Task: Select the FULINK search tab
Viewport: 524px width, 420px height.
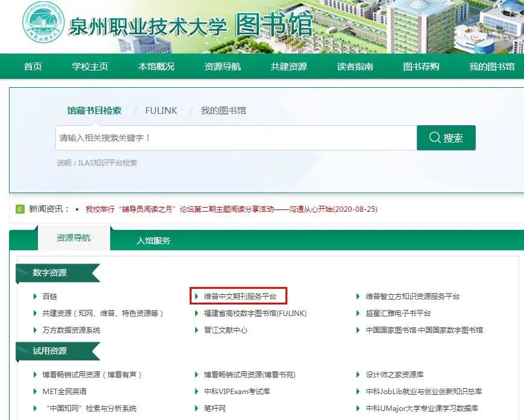Action: coord(161,111)
